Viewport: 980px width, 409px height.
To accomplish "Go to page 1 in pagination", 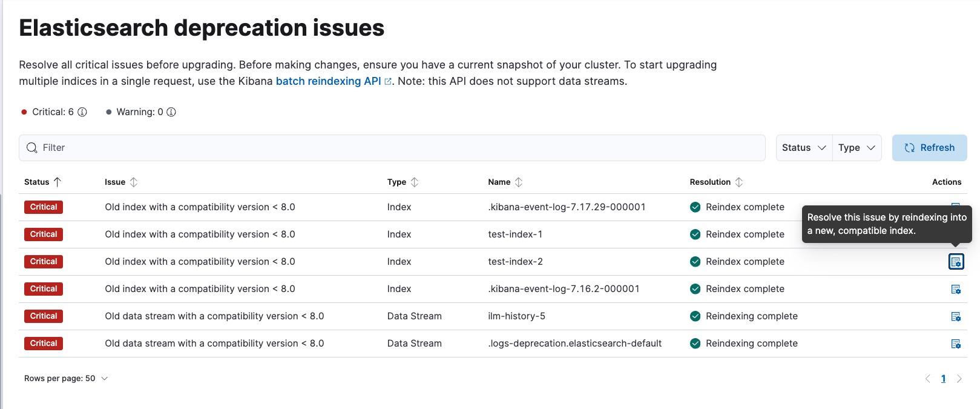I will [x=943, y=379].
